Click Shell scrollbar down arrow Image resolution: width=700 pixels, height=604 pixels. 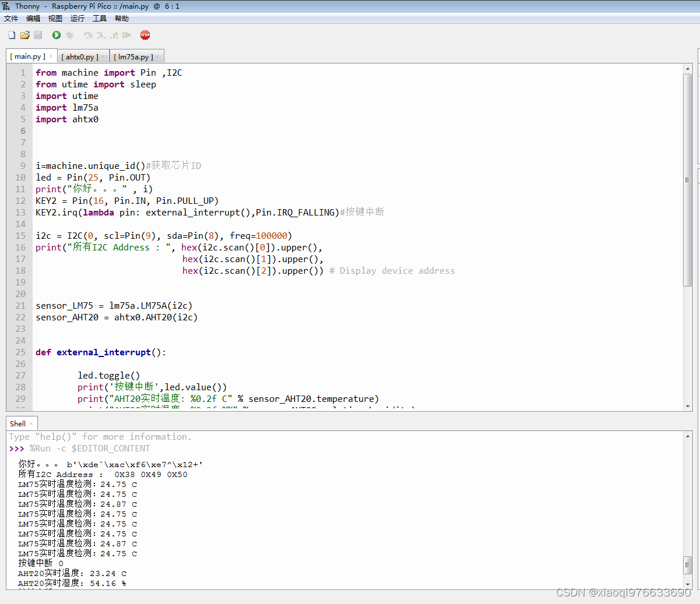[688, 584]
